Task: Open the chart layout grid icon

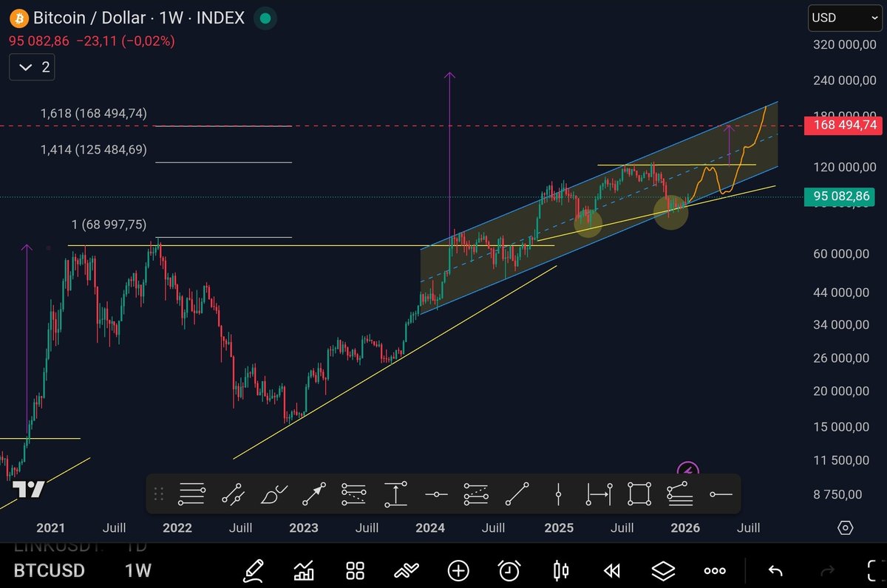Action: point(354,570)
